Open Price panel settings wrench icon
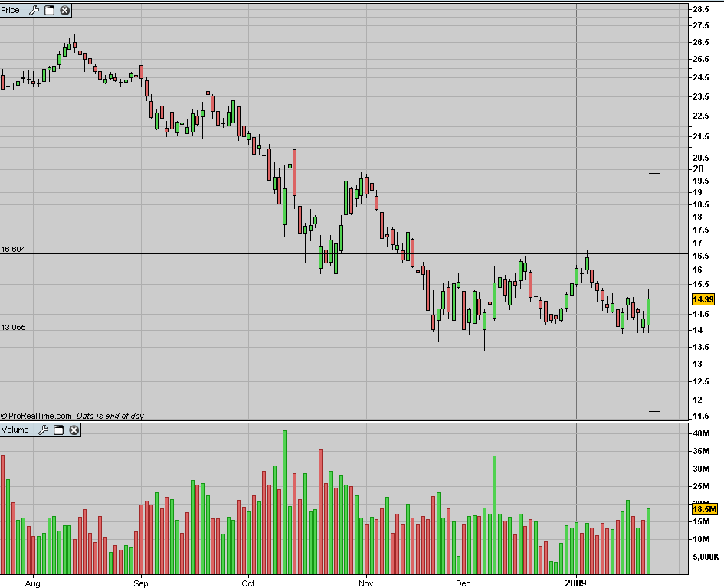The image size is (724, 588). [34, 10]
